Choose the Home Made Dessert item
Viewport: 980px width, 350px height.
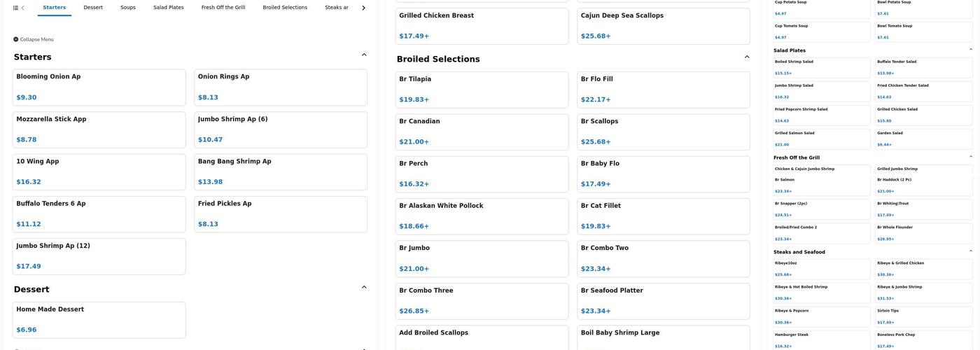tap(99, 319)
